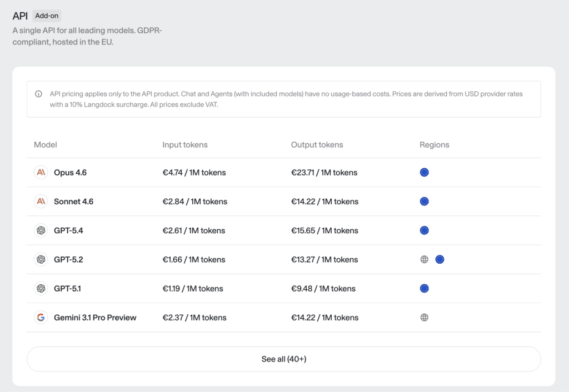Click Gemini 3.1 Pro Preview output price €14.22
The height and width of the screenshot is (392, 569).
(325, 318)
